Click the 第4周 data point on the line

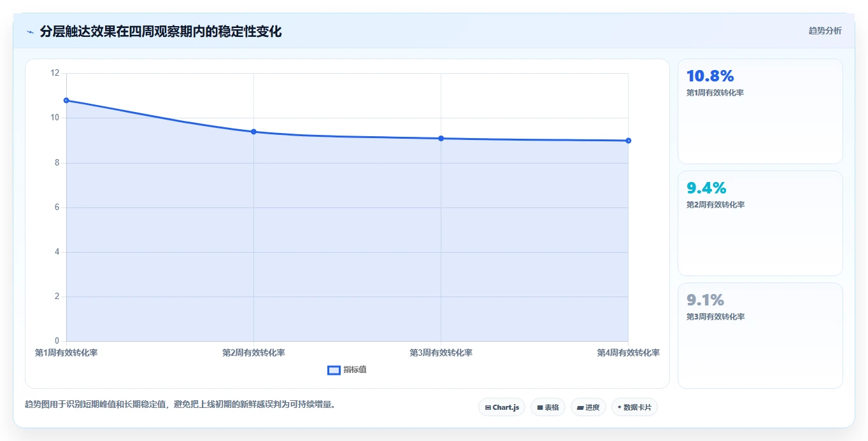628,141
